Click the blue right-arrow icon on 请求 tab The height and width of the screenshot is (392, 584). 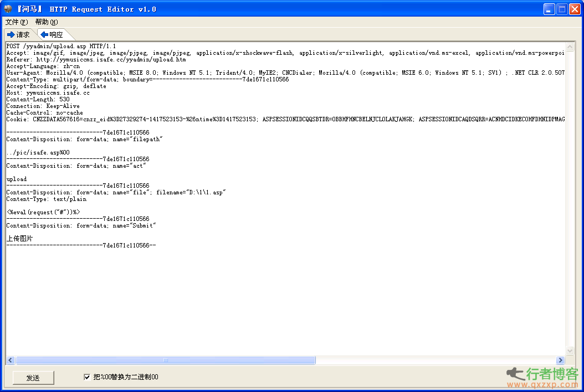[x=11, y=35]
